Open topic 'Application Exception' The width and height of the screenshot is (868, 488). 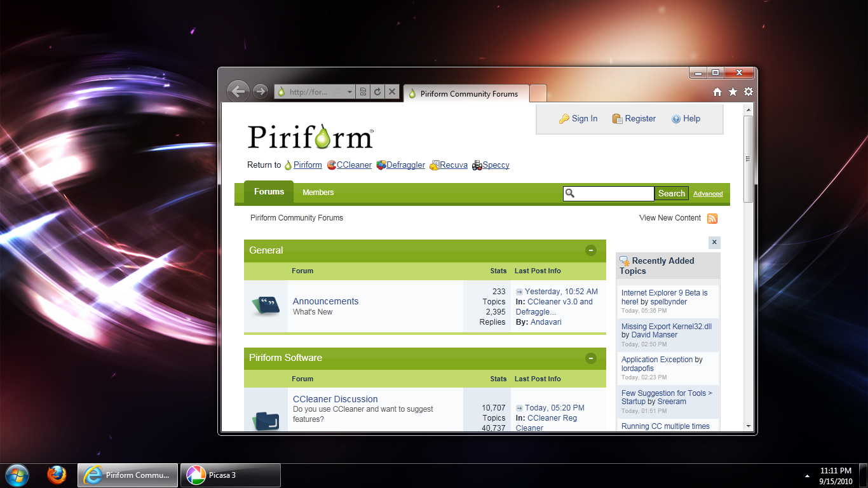tap(657, 360)
